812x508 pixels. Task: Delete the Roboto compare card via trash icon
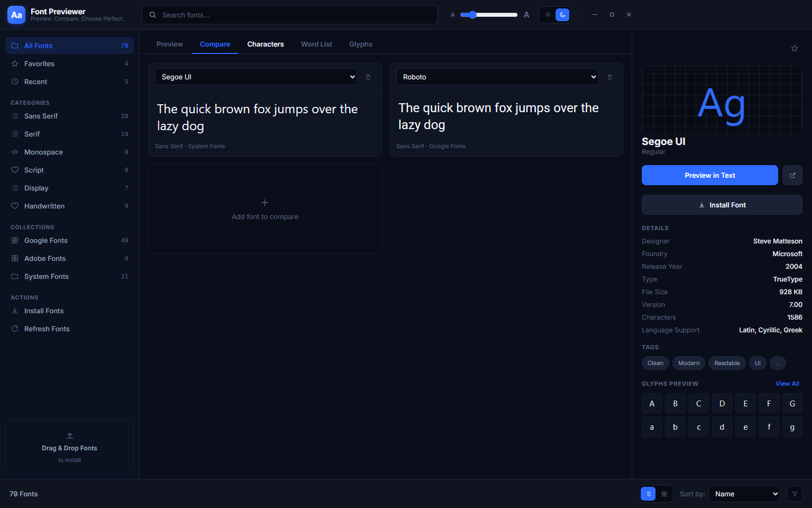click(610, 77)
